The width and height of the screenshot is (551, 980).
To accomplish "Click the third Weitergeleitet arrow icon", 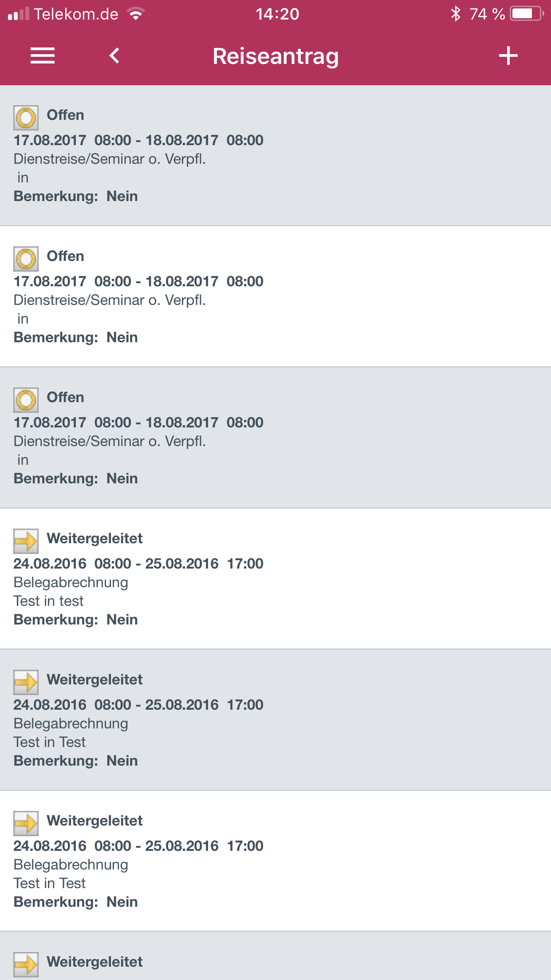I will click(x=26, y=823).
